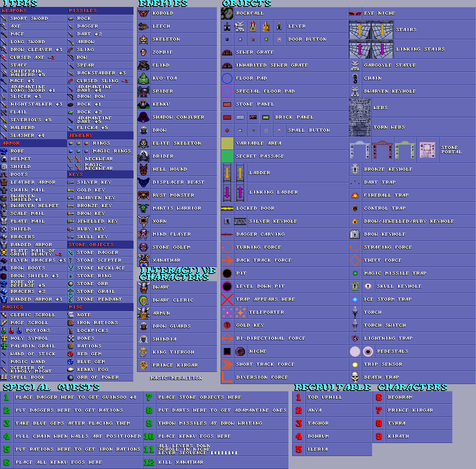The height and width of the screenshot is (469, 476).
Task: Select the Theft Force diamond icon
Action: click(x=355, y=261)
